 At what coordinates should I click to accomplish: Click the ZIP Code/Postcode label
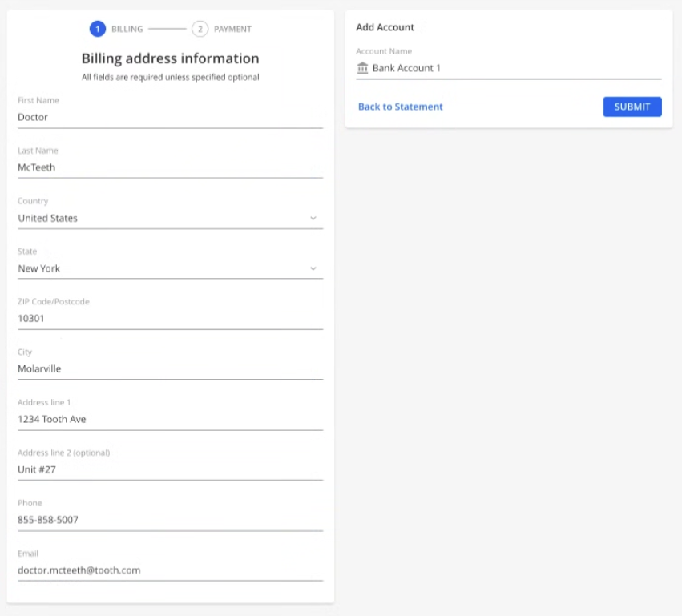(x=54, y=302)
